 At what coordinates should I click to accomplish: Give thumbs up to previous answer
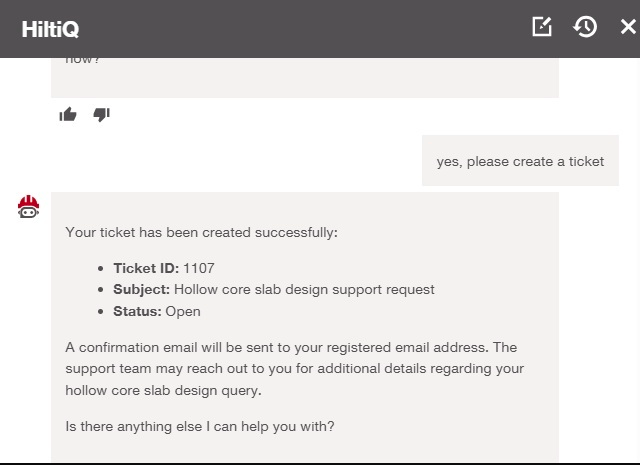(68, 114)
